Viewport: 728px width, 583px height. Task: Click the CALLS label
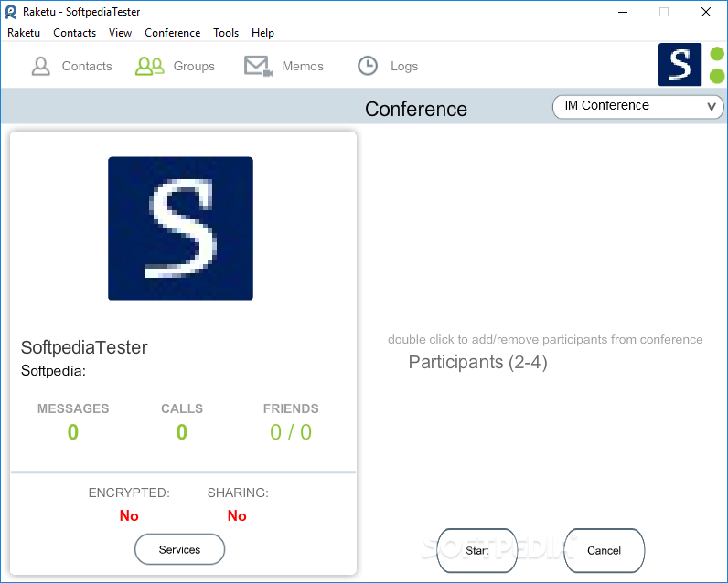[182, 408]
